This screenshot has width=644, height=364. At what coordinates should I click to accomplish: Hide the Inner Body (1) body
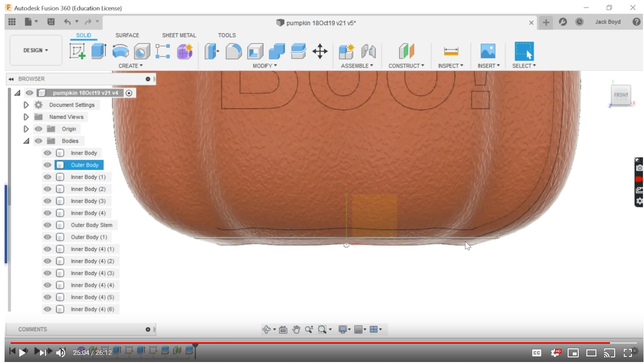(48, 177)
